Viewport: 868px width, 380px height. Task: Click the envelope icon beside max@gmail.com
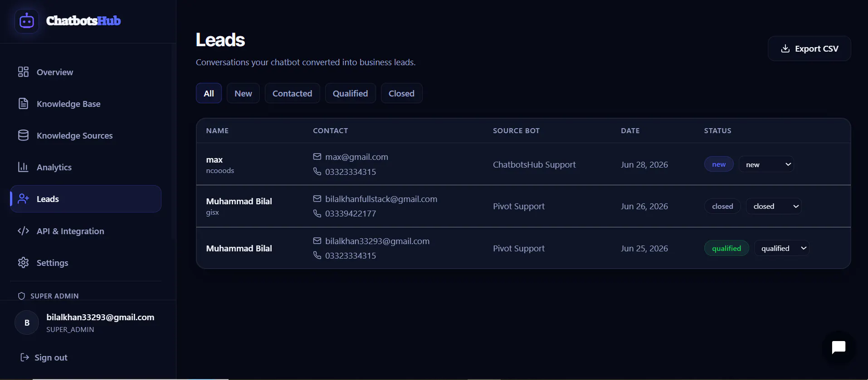coord(317,157)
